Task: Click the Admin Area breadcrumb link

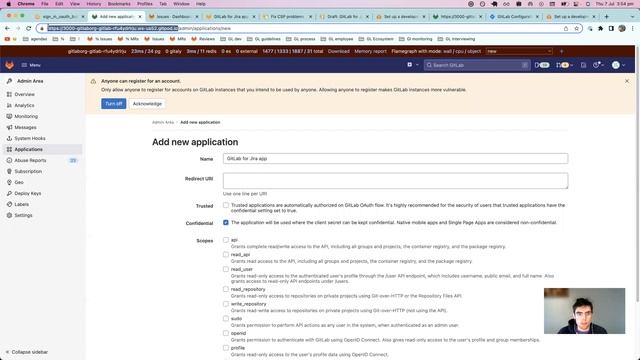Action: click(x=163, y=122)
